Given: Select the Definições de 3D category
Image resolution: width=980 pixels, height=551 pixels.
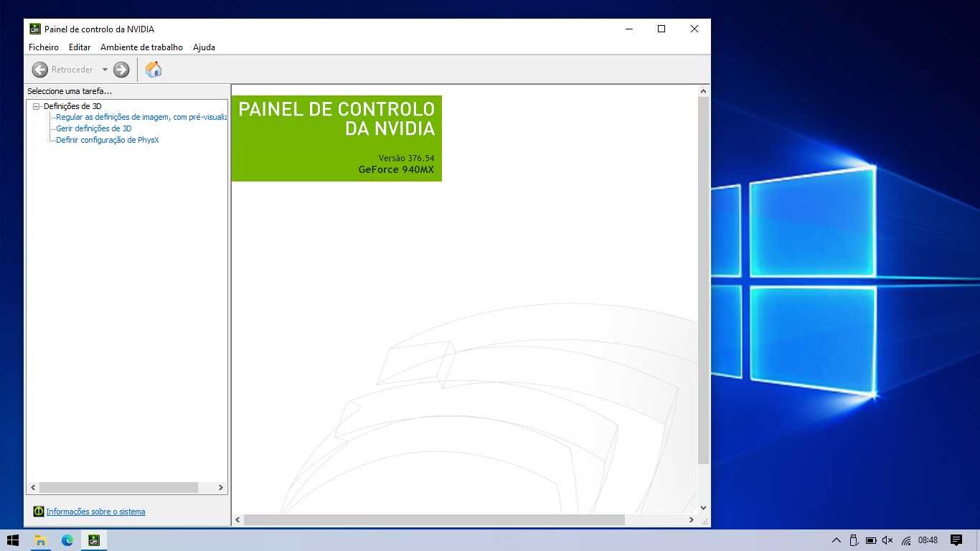Looking at the screenshot, I should [x=72, y=106].
